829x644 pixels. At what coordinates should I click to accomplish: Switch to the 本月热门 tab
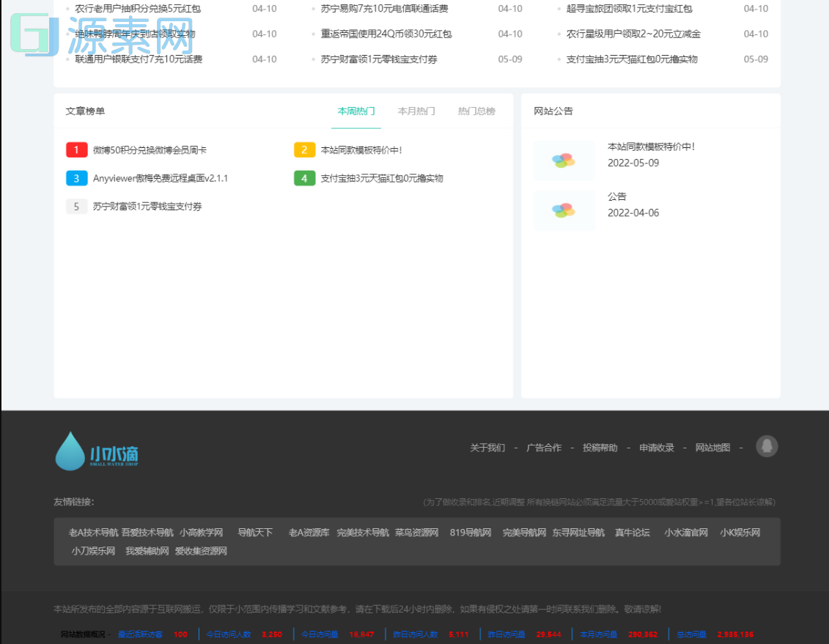point(416,111)
